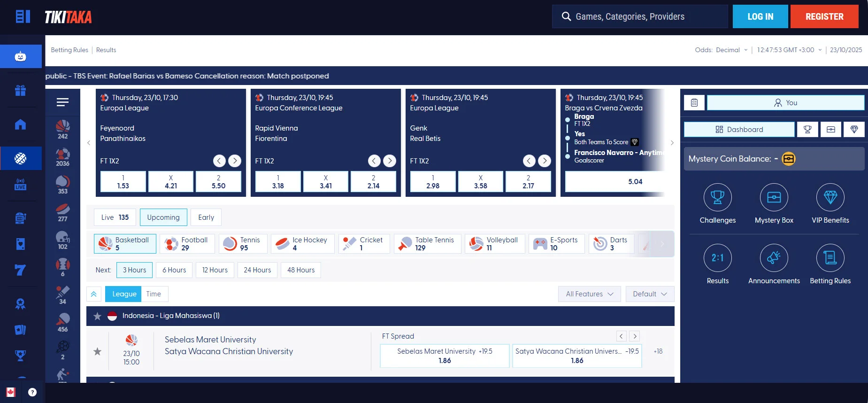Show next market for Feyenoord match
868x403 pixels.
(x=235, y=161)
